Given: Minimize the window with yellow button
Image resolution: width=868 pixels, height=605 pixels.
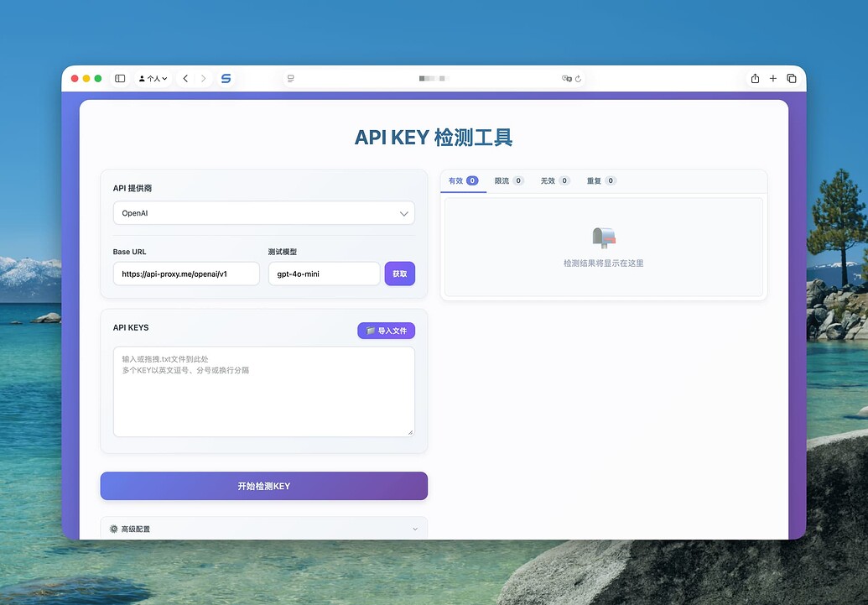Looking at the screenshot, I should [86, 79].
